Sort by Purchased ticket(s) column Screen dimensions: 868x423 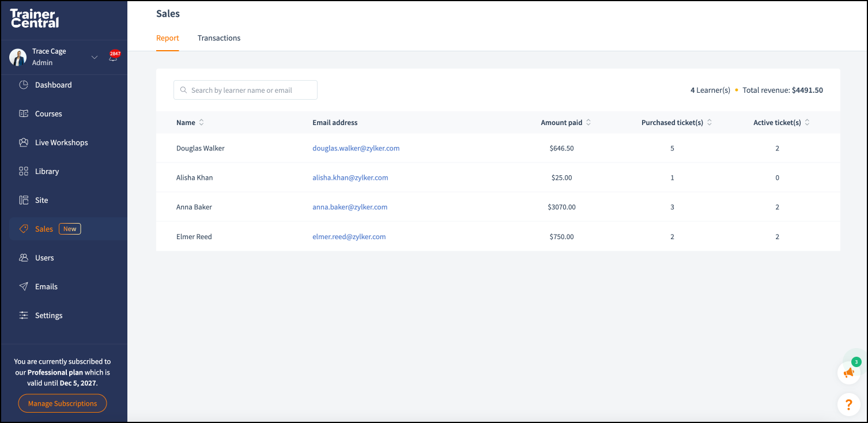(x=709, y=123)
